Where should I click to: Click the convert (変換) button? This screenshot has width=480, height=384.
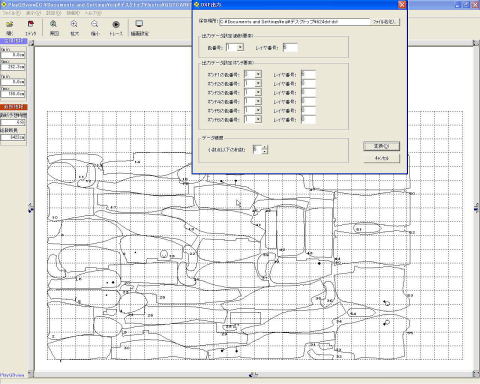(381, 146)
